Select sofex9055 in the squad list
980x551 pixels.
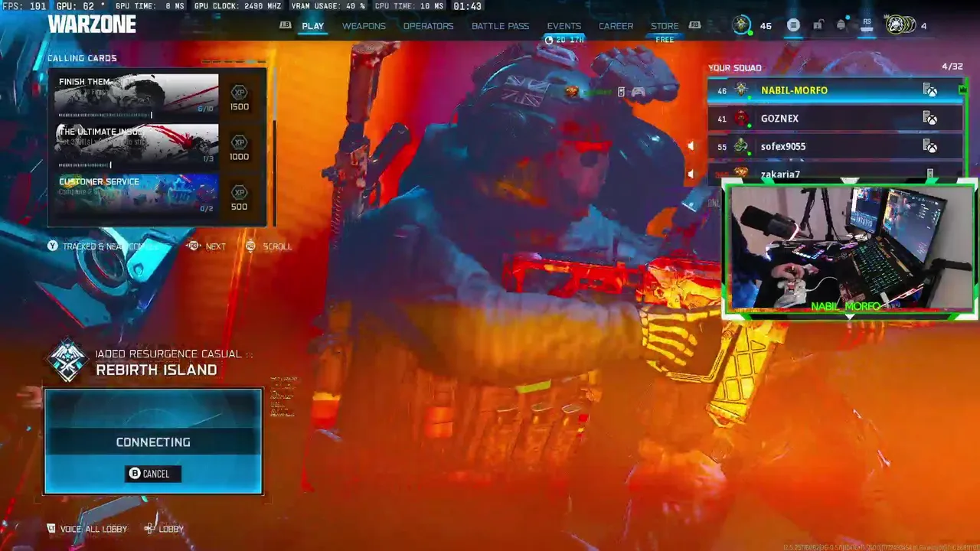[x=835, y=146]
